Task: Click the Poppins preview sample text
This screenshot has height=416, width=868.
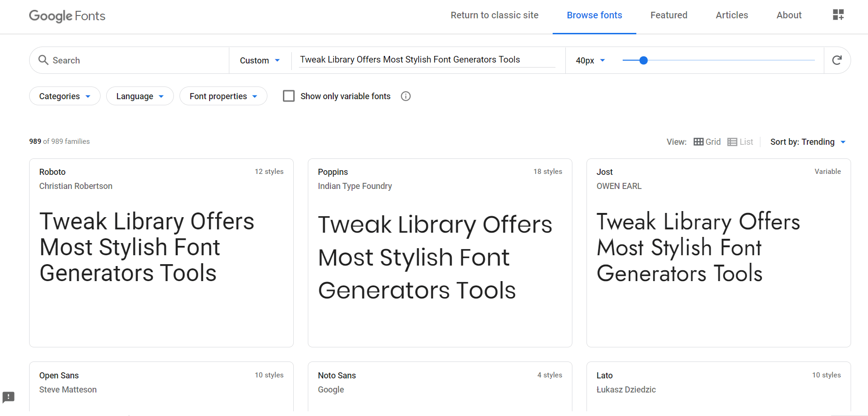Action: [x=435, y=257]
